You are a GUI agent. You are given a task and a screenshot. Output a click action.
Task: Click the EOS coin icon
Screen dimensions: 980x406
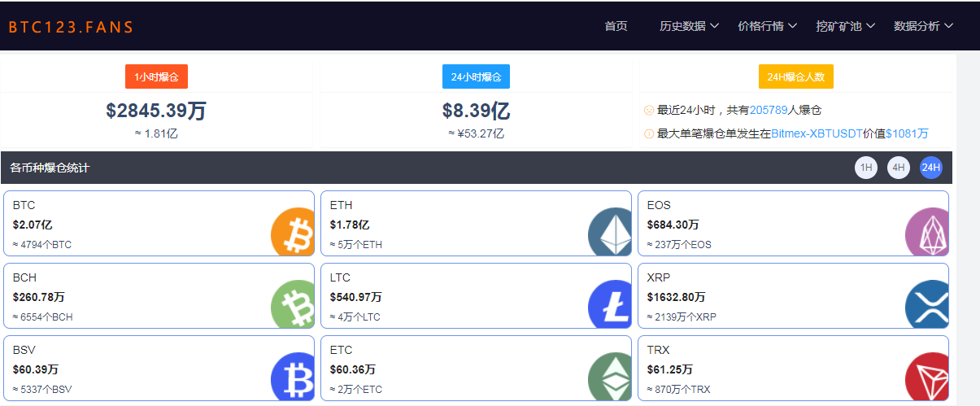click(926, 231)
